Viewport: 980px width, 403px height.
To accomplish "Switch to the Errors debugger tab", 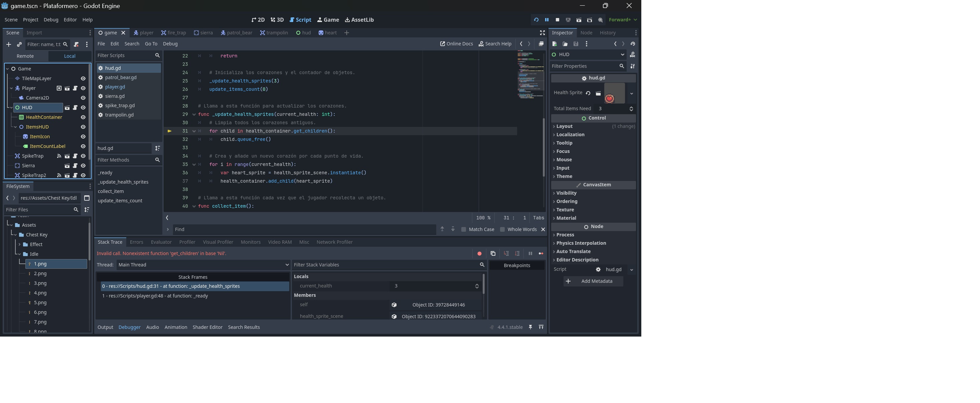I will click(x=136, y=242).
